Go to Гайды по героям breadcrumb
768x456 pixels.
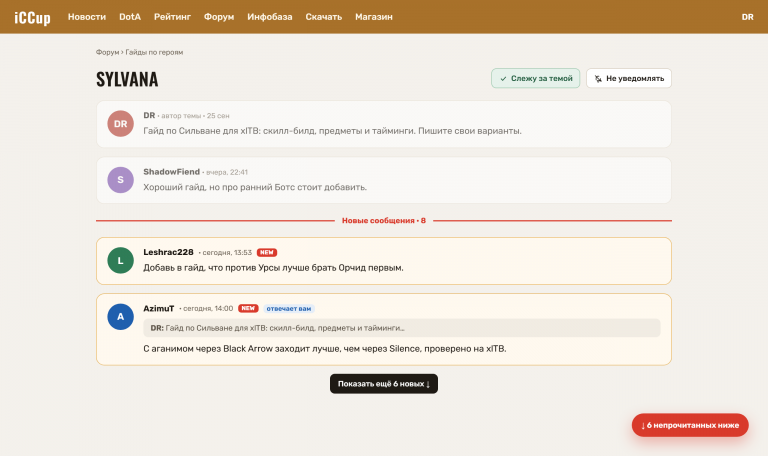pos(154,52)
